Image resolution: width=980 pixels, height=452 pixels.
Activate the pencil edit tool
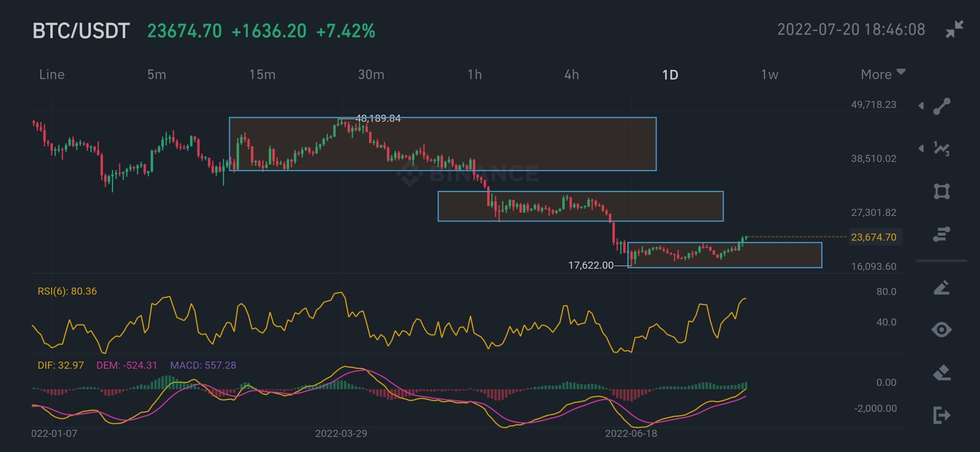942,288
